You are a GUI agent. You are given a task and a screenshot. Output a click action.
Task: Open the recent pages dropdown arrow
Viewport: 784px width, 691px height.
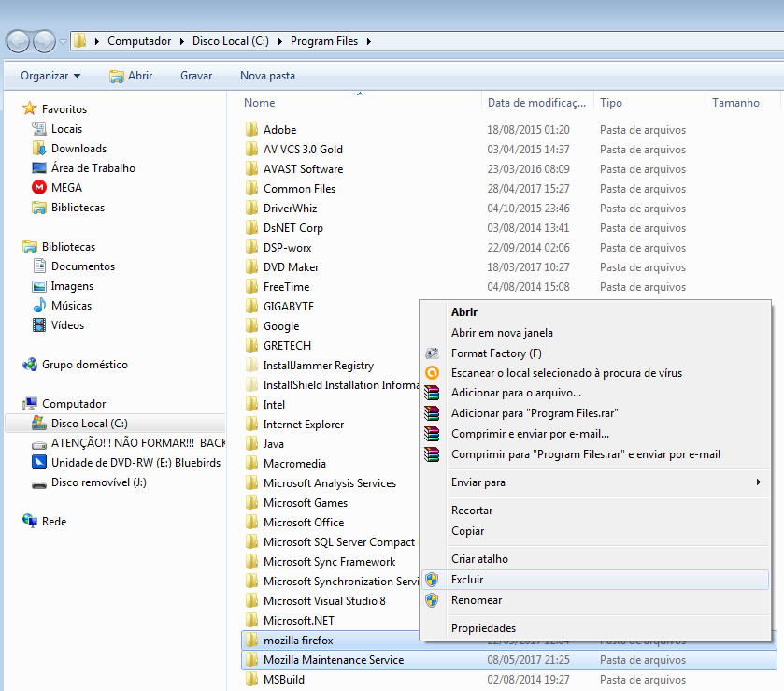(x=63, y=42)
